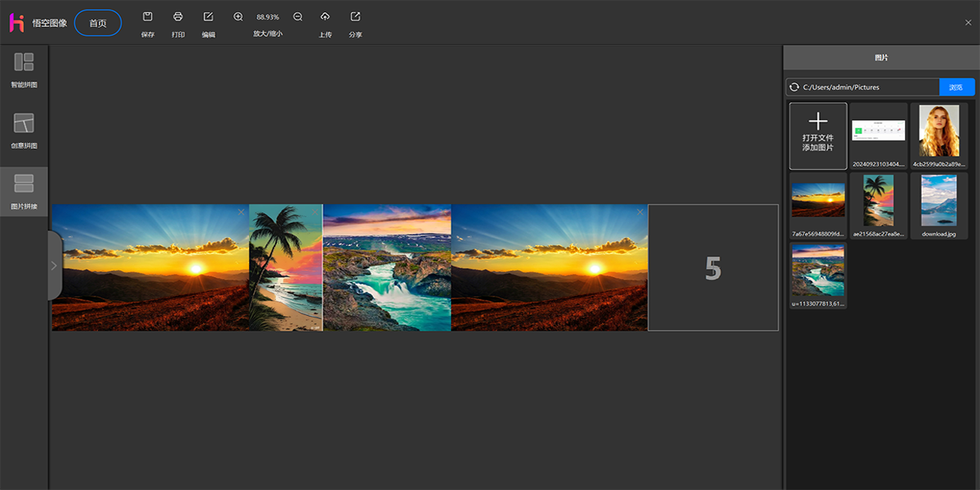The width and height of the screenshot is (980, 490).
Task: Click the blue browse (浏览) button
Action: (x=956, y=87)
